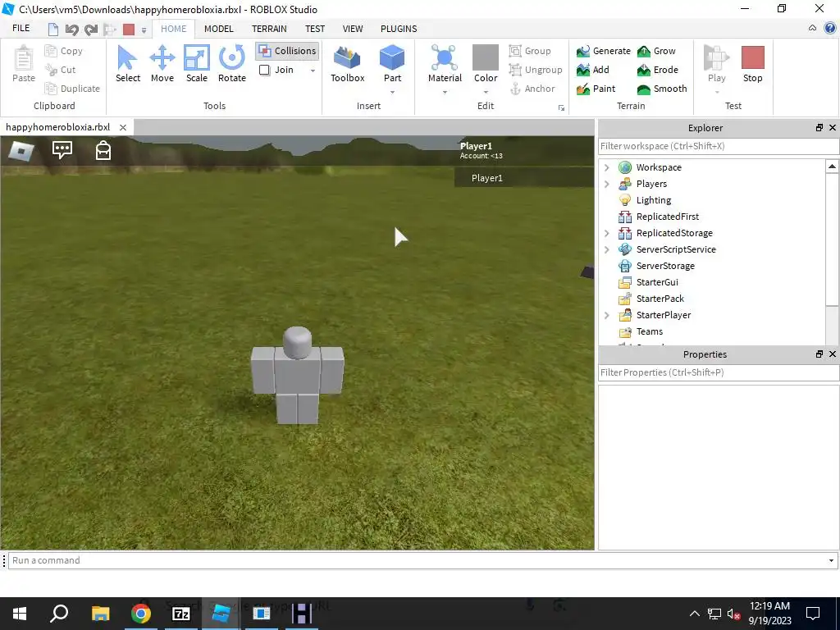Click the Windows Start button

pyautogui.click(x=20, y=614)
